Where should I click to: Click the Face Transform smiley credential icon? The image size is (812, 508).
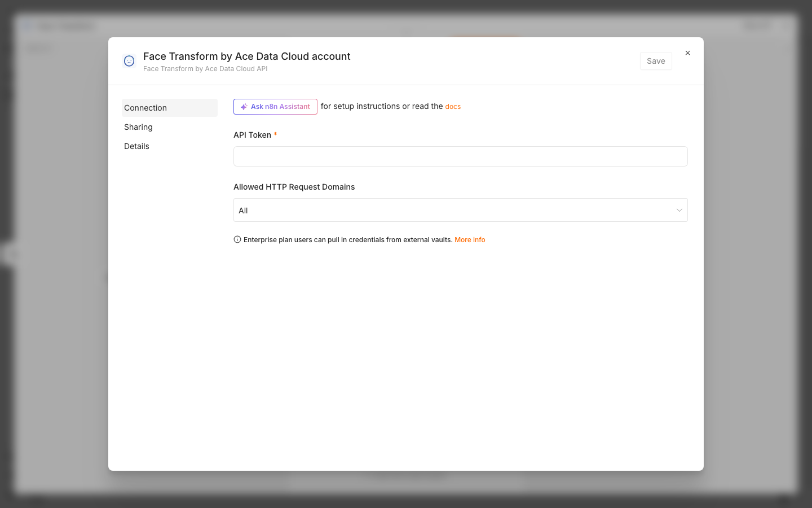point(129,61)
